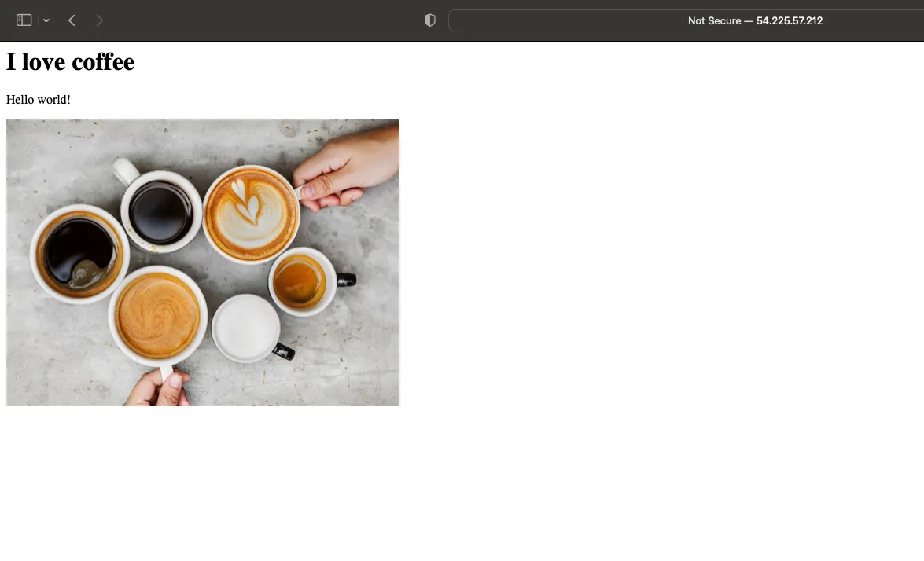Open the privacy report shield icon
The image size is (924, 561).
tap(430, 20)
